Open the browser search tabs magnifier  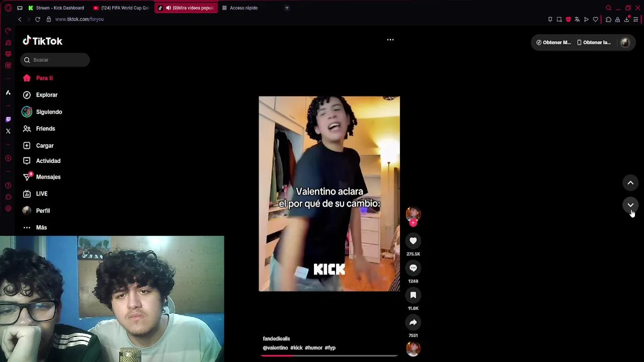(x=608, y=8)
